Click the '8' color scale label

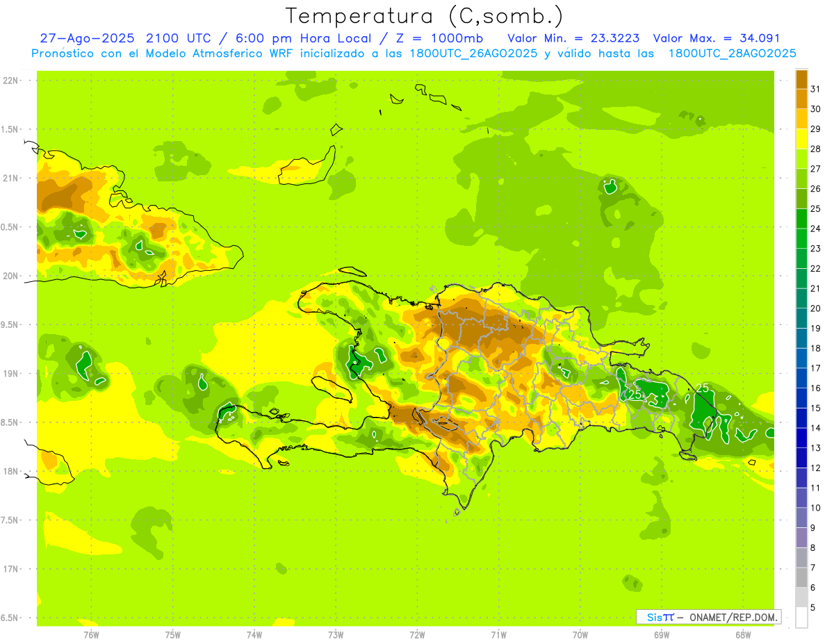click(812, 547)
